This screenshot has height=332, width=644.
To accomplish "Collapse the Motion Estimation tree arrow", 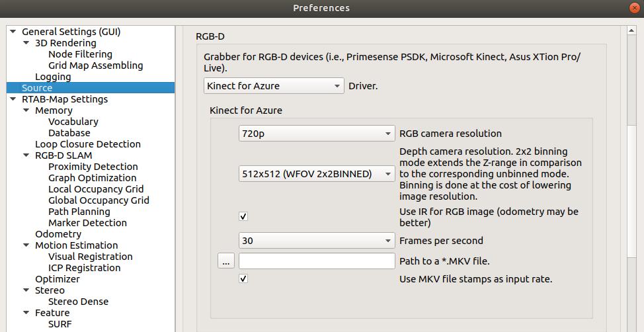I will [26, 245].
